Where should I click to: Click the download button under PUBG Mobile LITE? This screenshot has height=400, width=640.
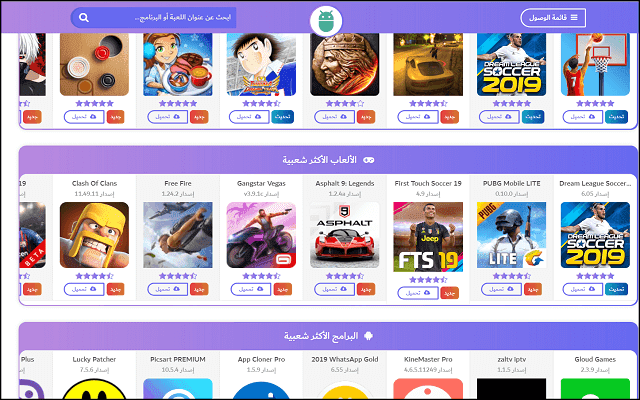coord(501,289)
